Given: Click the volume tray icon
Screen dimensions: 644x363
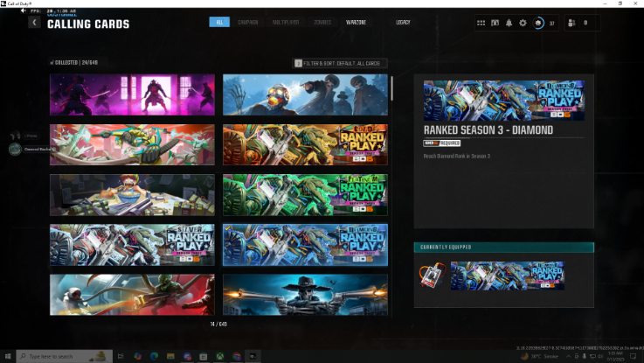Looking at the screenshot, I should tap(600, 356).
